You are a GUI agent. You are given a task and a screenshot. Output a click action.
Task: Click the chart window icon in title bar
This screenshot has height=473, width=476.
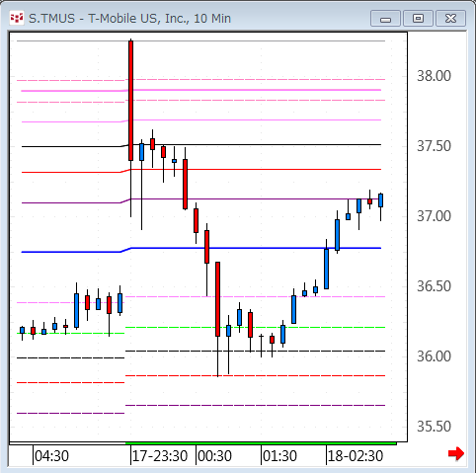tap(17, 18)
